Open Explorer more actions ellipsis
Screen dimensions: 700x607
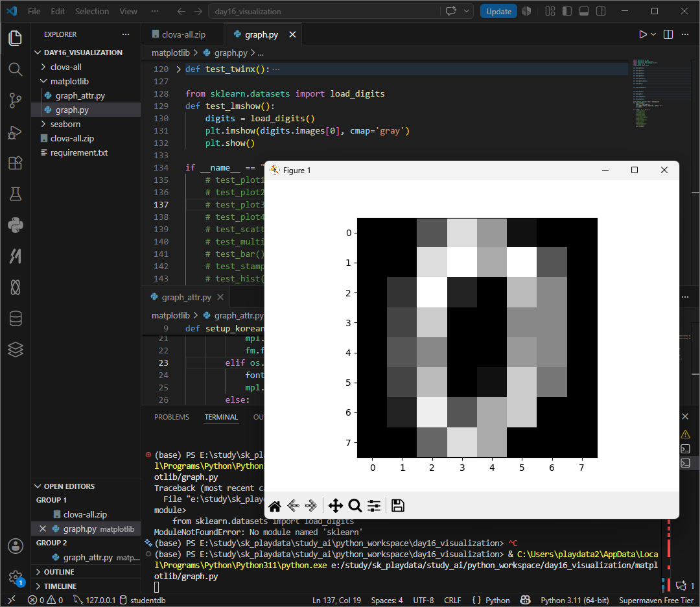tap(126, 34)
